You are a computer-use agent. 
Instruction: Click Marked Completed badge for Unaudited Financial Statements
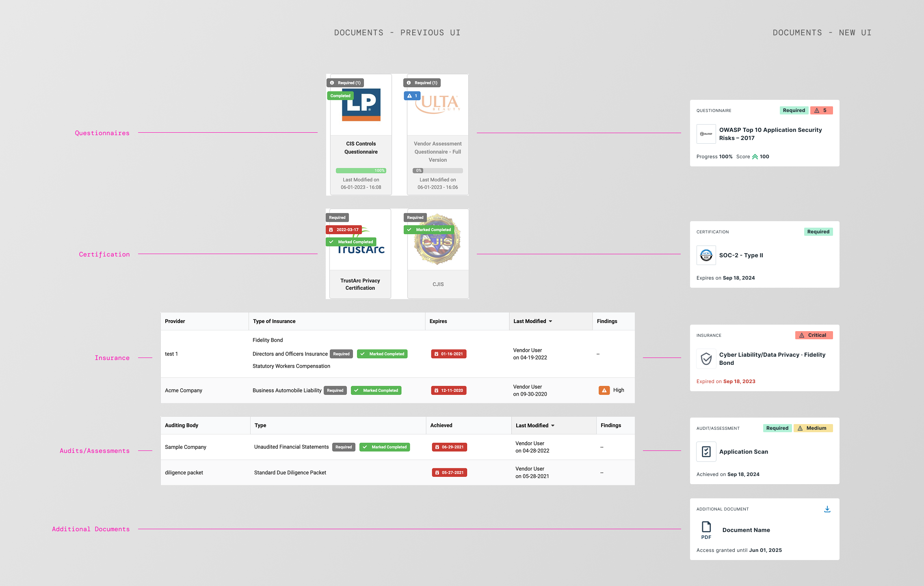click(x=385, y=447)
